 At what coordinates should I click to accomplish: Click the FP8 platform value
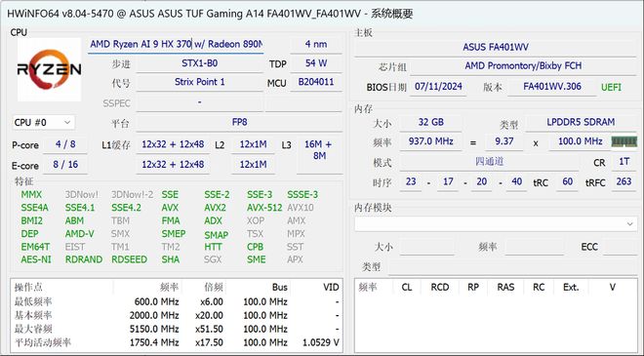239,122
